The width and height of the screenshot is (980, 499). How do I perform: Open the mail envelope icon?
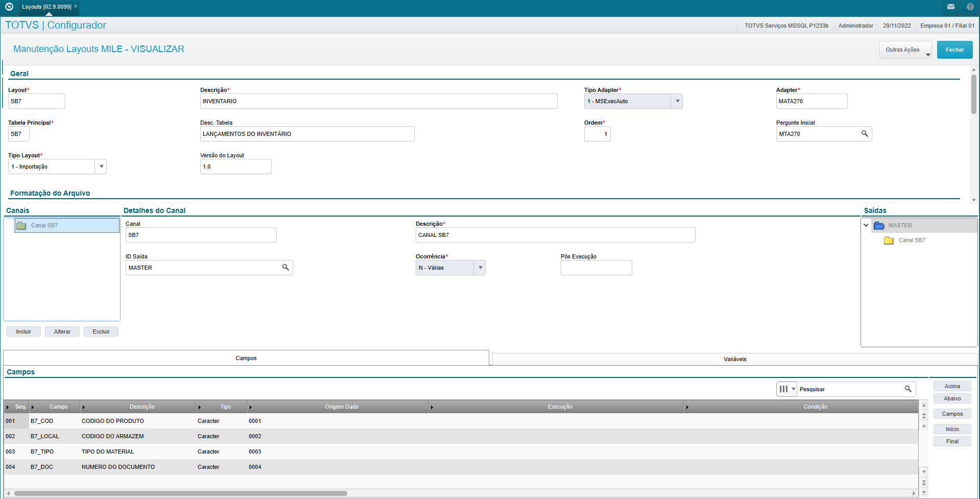point(951,7)
